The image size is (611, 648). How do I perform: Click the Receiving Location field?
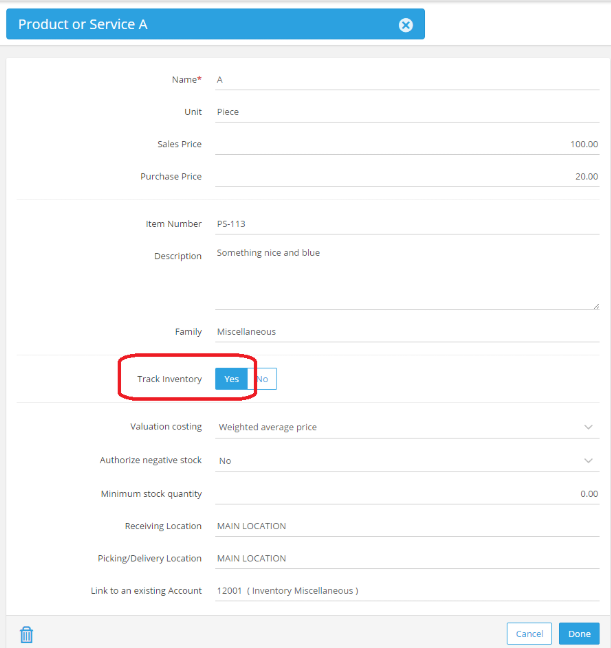point(407,526)
